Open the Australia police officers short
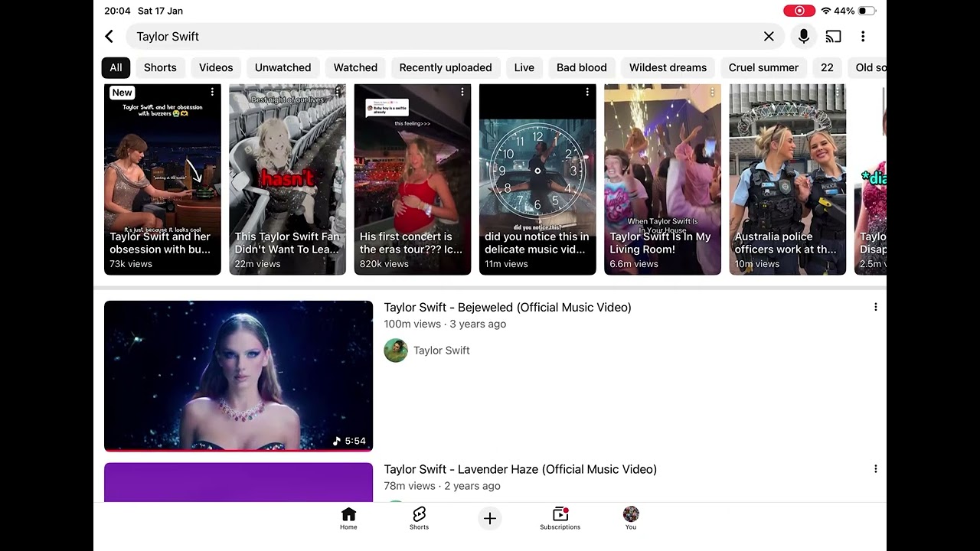 (787, 179)
